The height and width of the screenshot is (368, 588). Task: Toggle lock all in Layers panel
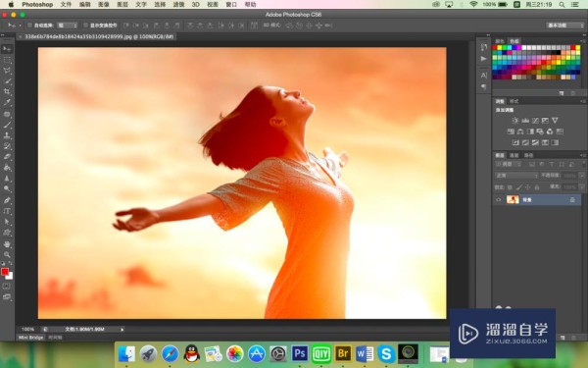click(x=537, y=187)
